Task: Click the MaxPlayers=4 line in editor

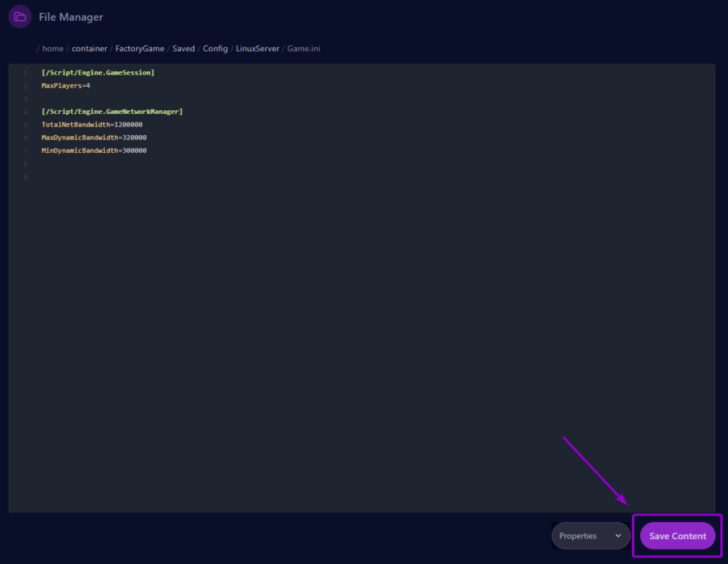Action: click(x=65, y=85)
